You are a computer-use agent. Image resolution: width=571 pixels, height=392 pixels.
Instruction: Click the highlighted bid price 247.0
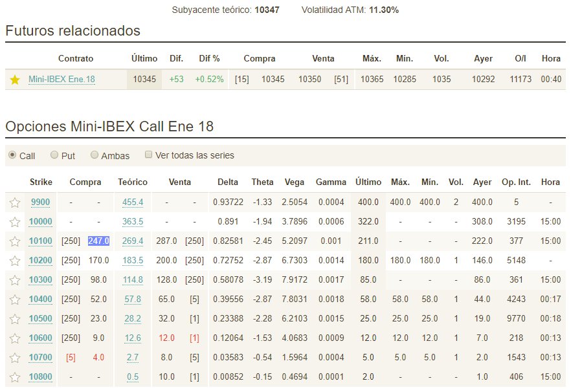pyautogui.click(x=98, y=241)
